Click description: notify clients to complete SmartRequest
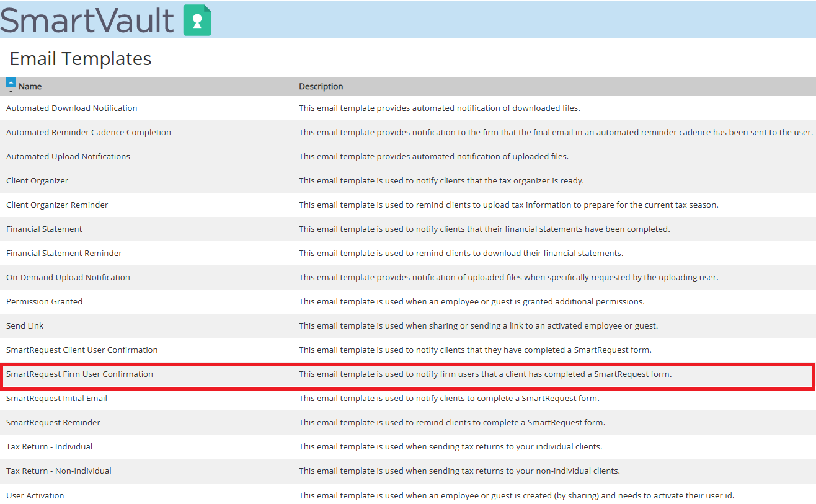Image resolution: width=816 pixels, height=504 pixels. (449, 398)
